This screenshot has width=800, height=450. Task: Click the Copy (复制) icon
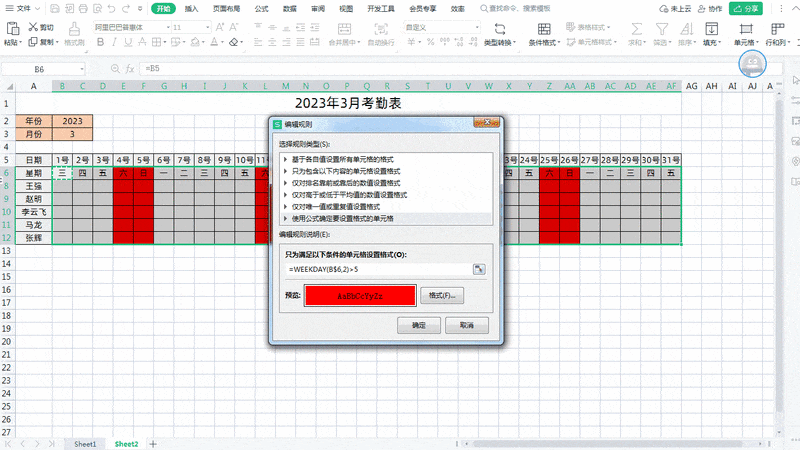coord(33,42)
